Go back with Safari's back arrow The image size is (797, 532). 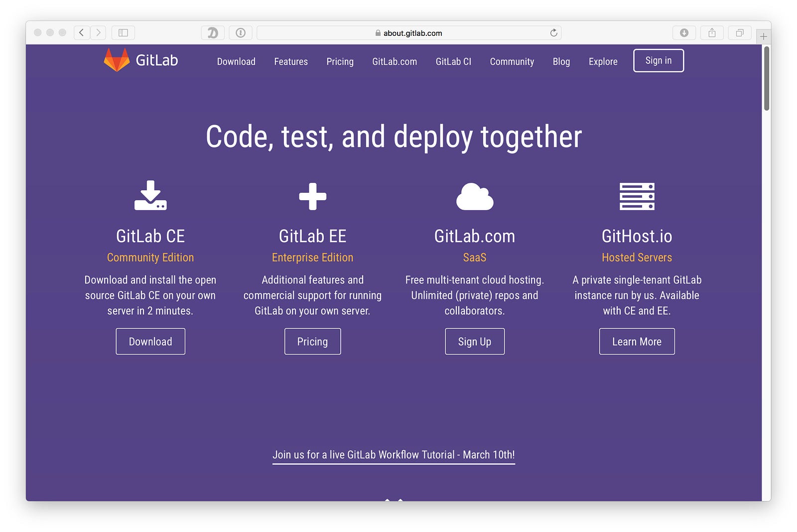coord(82,33)
